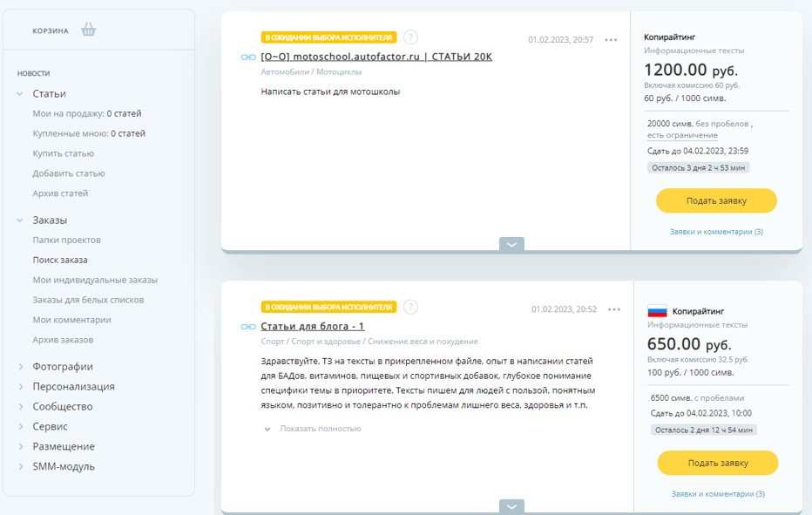Open Архив статей in sidebar

pos(60,193)
